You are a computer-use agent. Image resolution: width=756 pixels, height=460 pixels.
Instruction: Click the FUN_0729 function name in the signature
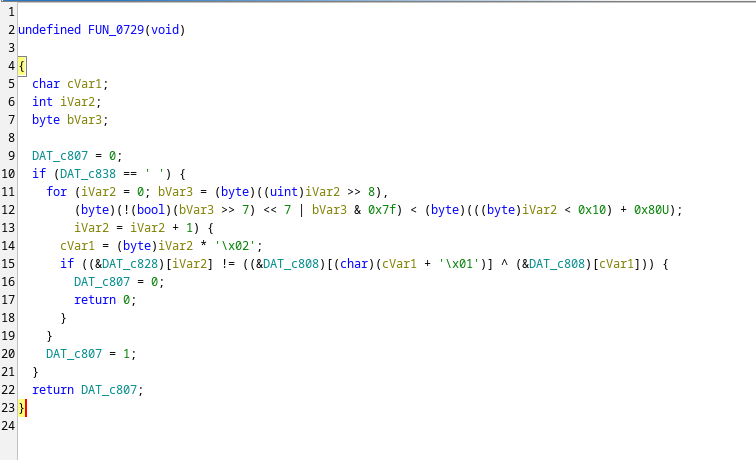[x=112, y=30]
